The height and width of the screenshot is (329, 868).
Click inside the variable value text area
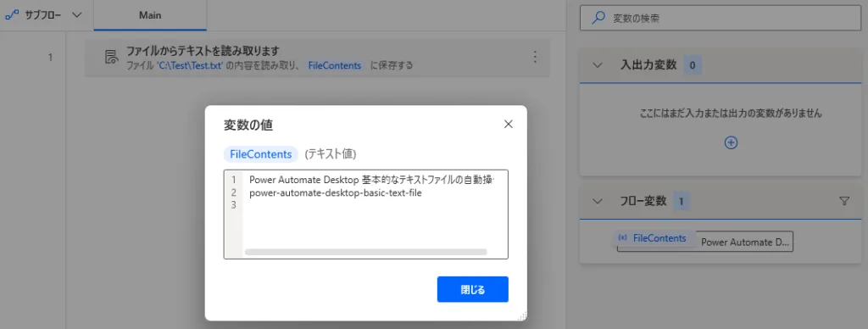[x=366, y=214]
